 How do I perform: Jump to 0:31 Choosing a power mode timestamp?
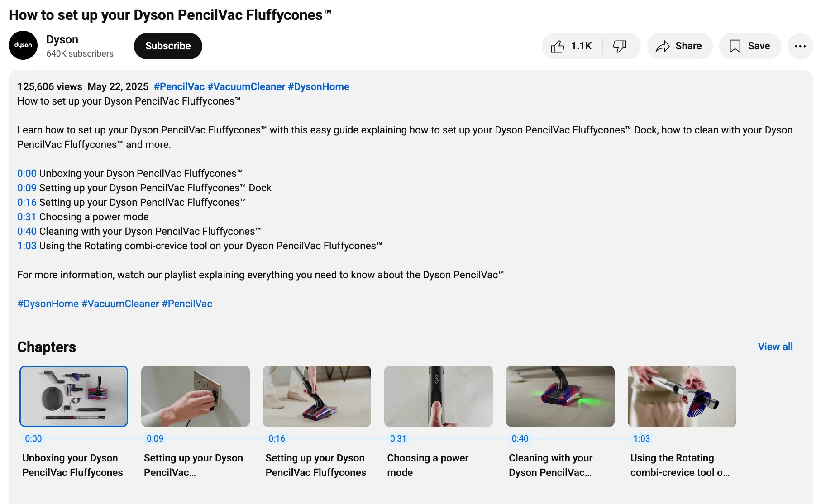click(x=26, y=217)
